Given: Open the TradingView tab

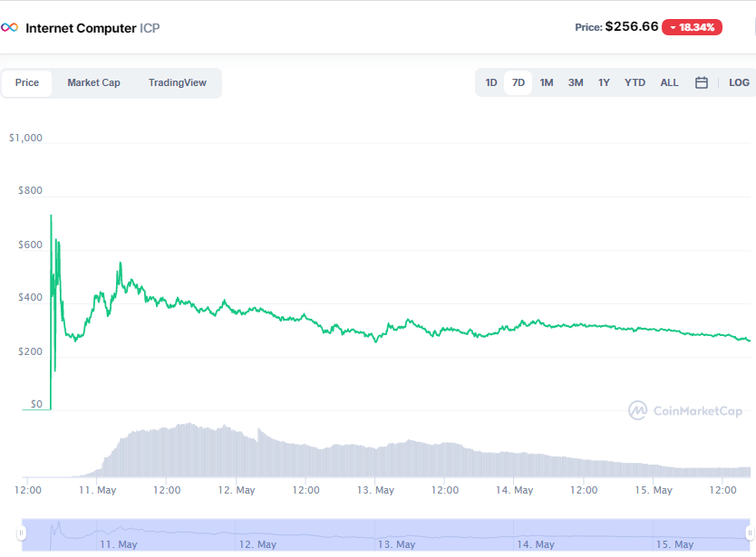Looking at the screenshot, I should click(x=178, y=83).
